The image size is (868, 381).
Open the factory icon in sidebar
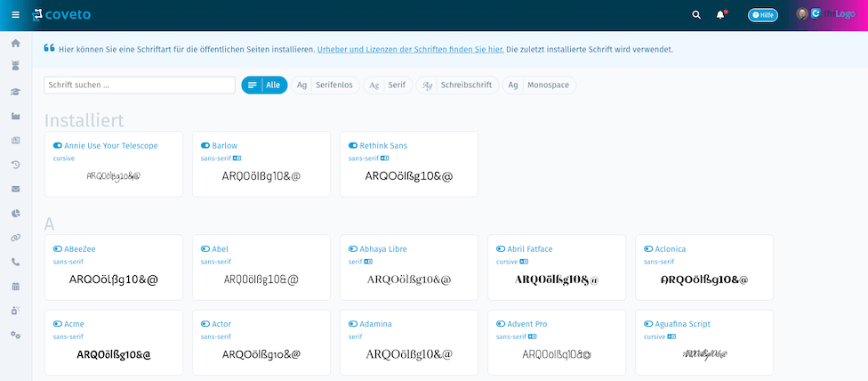(15, 116)
